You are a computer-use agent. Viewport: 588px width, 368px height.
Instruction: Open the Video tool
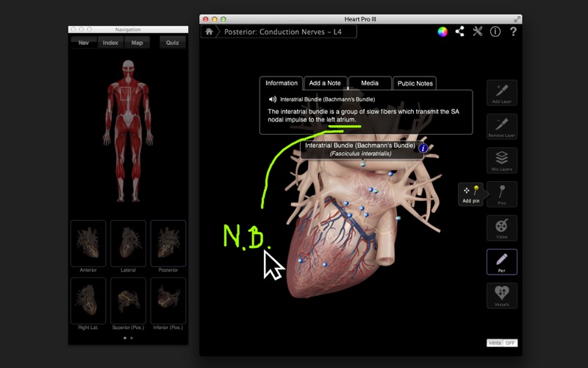pos(502,228)
